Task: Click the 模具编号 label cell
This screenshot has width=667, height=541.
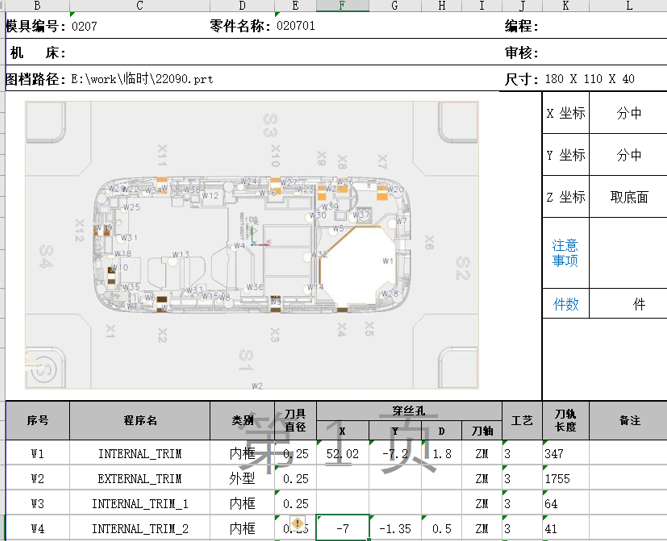Action: [x=36, y=26]
